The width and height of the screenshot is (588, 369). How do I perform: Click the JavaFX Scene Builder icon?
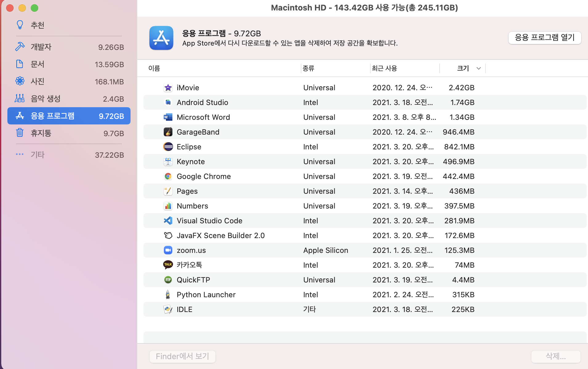[x=168, y=236]
